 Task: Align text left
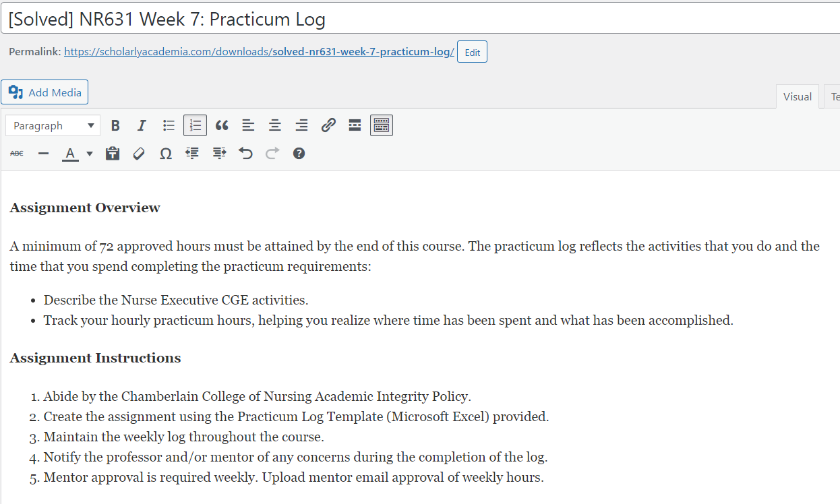tap(248, 125)
